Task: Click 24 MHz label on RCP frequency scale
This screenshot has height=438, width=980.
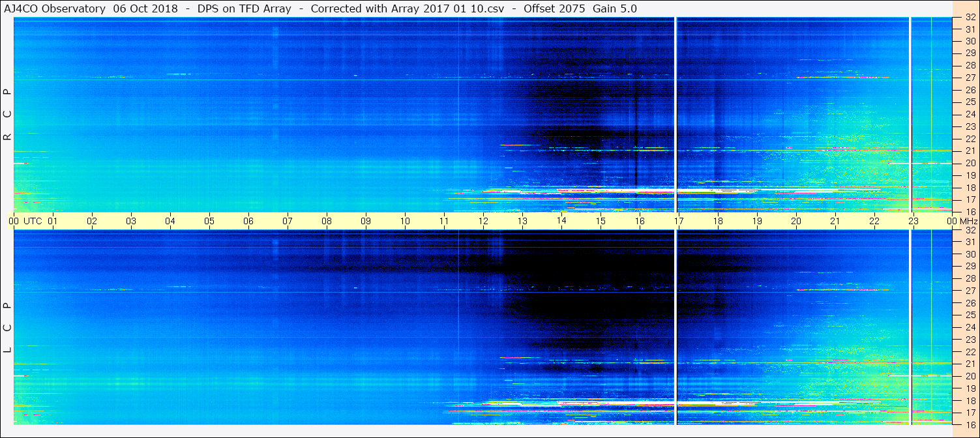Action: pyautogui.click(x=970, y=114)
